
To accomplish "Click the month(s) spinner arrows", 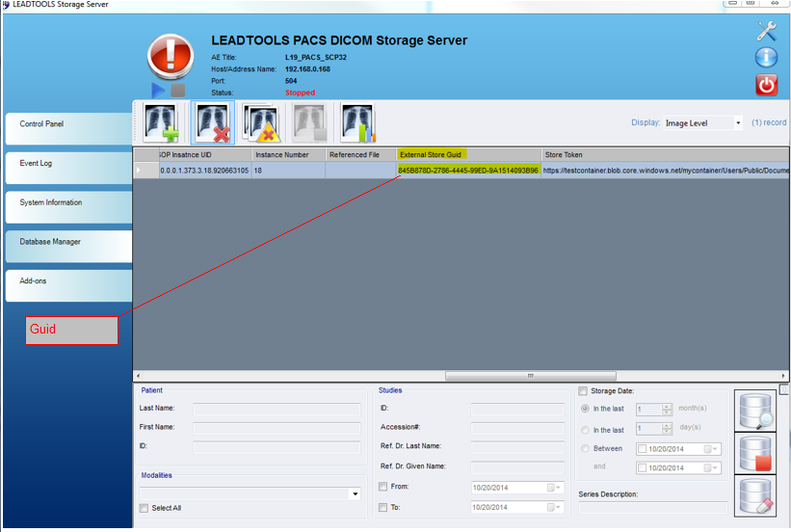I will pyautogui.click(x=667, y=410).
